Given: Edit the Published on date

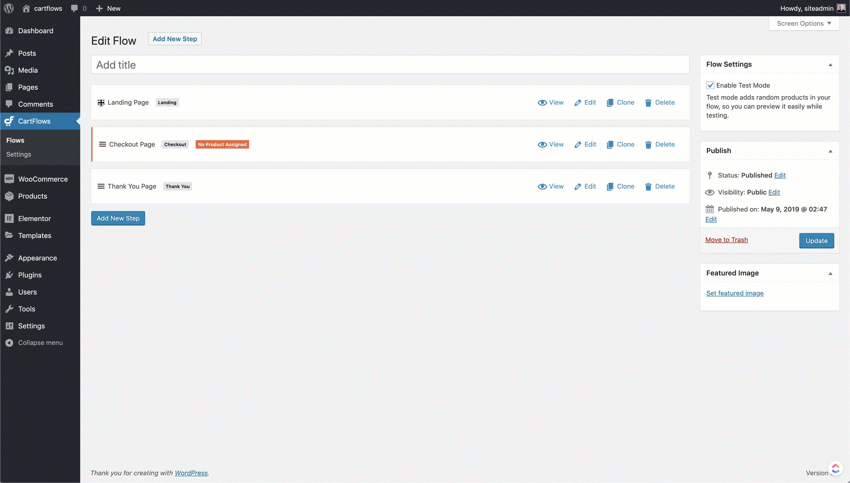Looking at the screenshot, I should click(711, 219).
